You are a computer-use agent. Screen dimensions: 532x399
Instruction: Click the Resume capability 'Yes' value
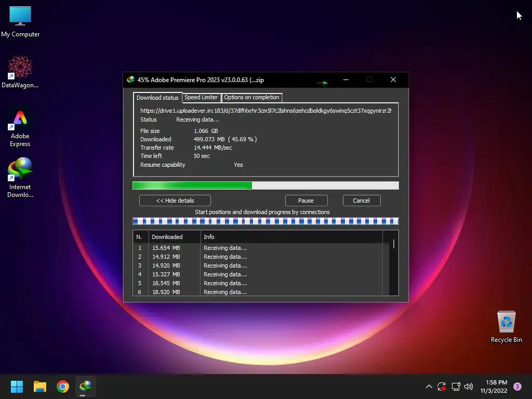coord(238,165)
